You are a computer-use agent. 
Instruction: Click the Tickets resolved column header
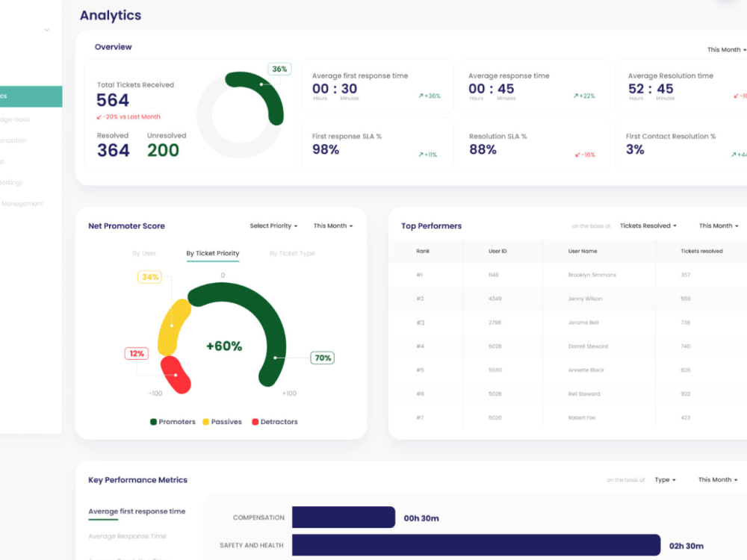(x=701, y=251)
